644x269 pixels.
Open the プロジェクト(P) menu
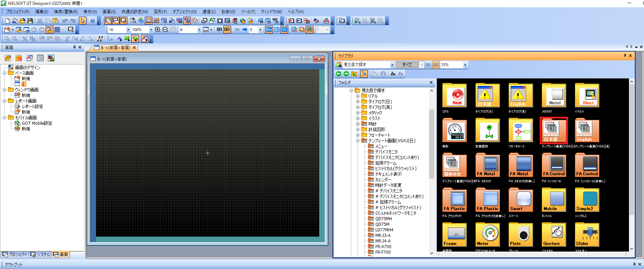coord(18,12)
